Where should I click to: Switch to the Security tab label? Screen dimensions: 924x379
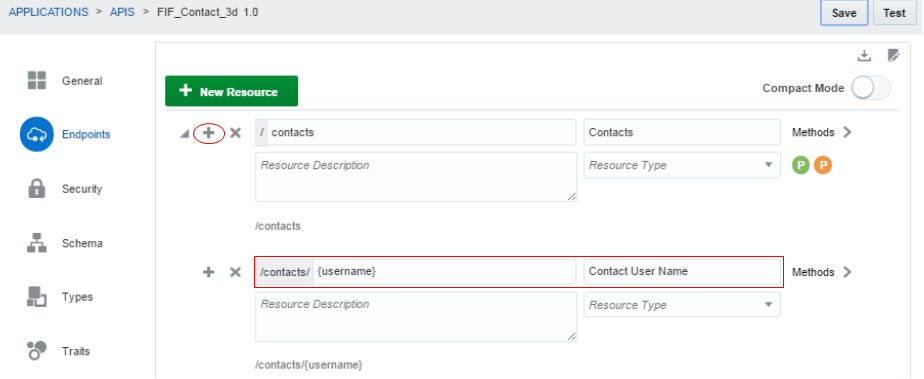(82, 189)
